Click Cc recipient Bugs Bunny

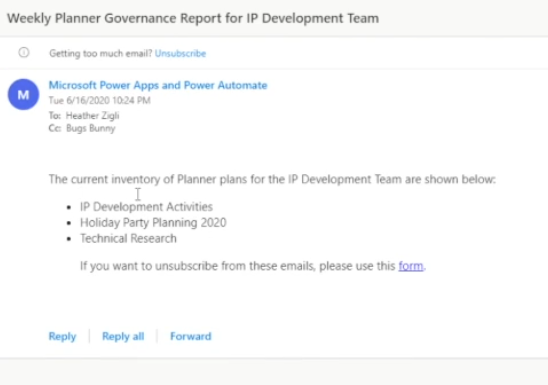click(x=91, y=128)
